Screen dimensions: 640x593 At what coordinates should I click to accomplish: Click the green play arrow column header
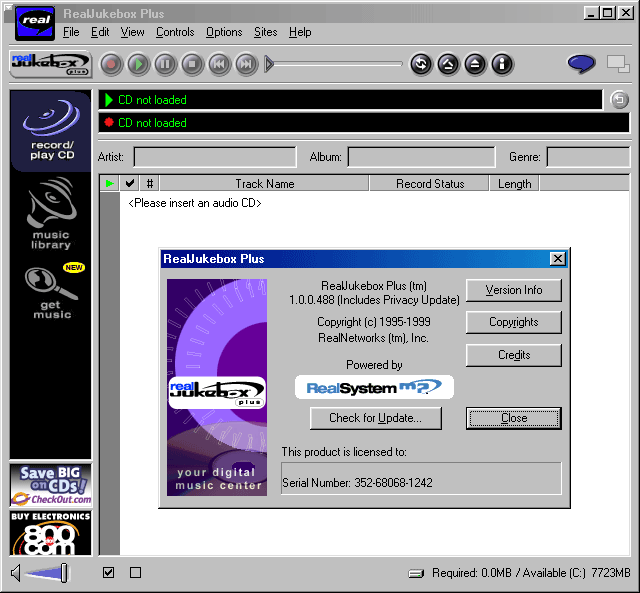pos(109,183)
